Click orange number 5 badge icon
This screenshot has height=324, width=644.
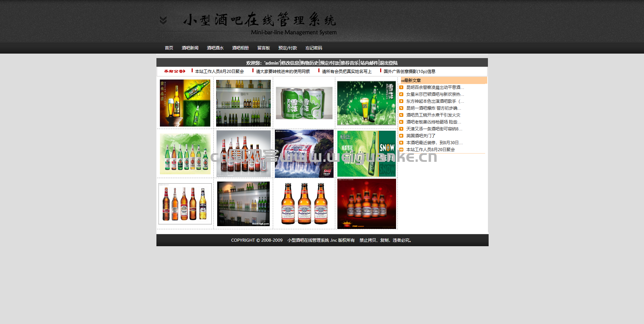tap(401, 115)
